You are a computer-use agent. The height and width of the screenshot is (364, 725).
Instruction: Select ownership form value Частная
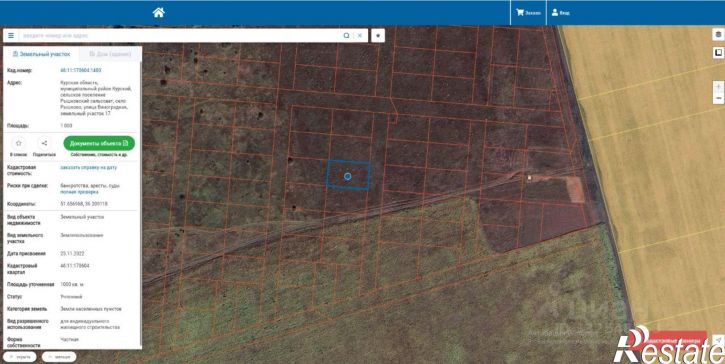pyautogui.click(x=69, y=339)
